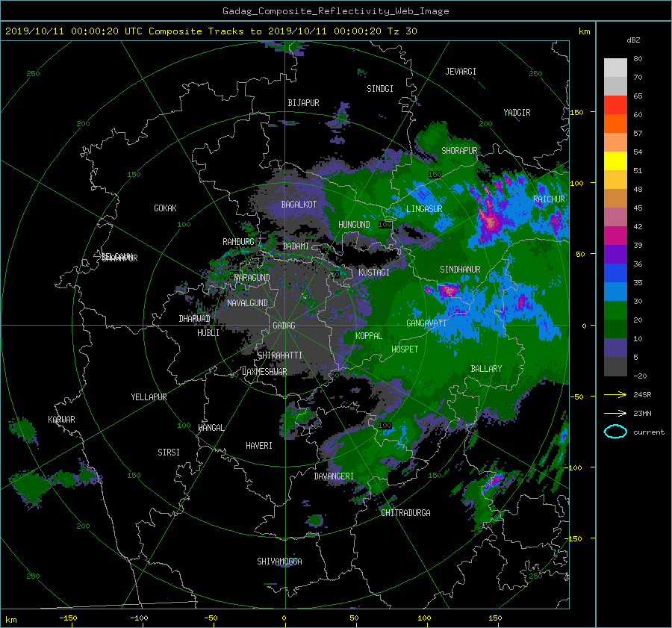Viewport: 672px width, 628px height.
Task: Pick the darkest orange swatch in dBZ scale
Action: tap(615, 123)
